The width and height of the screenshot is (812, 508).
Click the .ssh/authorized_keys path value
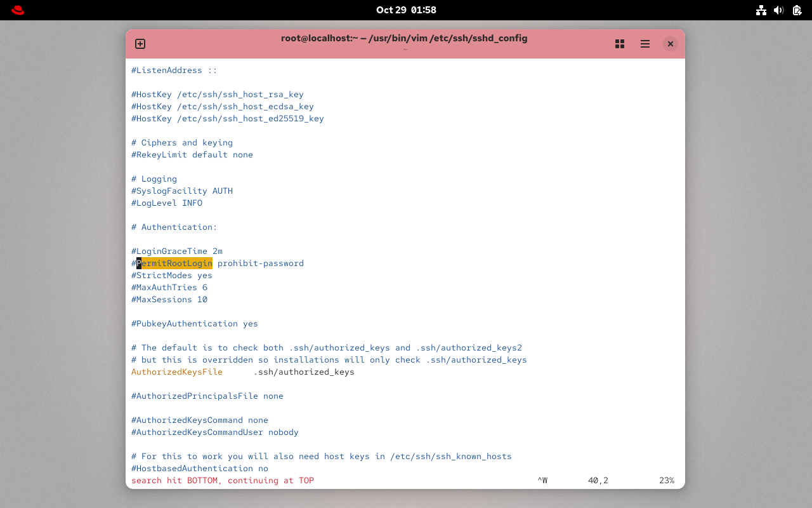303,372
